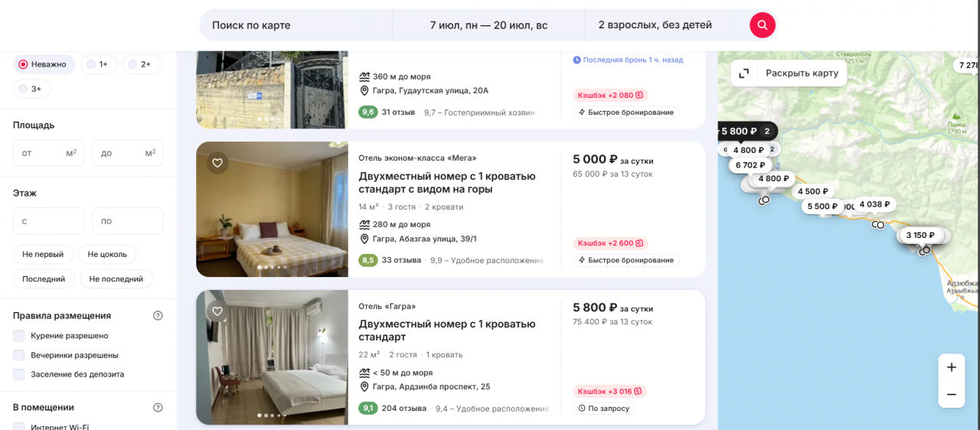The image size is (980, 430).
Task: Click the expand map arrows icon
Action: (743, 73)
